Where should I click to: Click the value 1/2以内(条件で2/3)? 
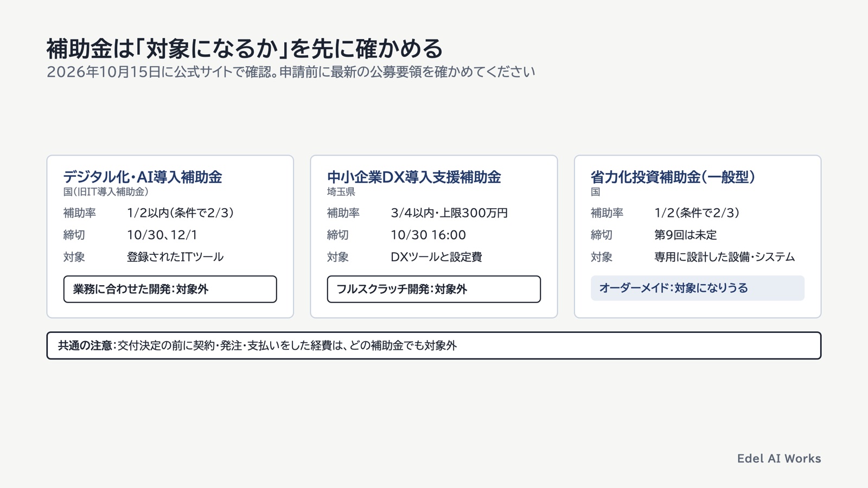180,213
